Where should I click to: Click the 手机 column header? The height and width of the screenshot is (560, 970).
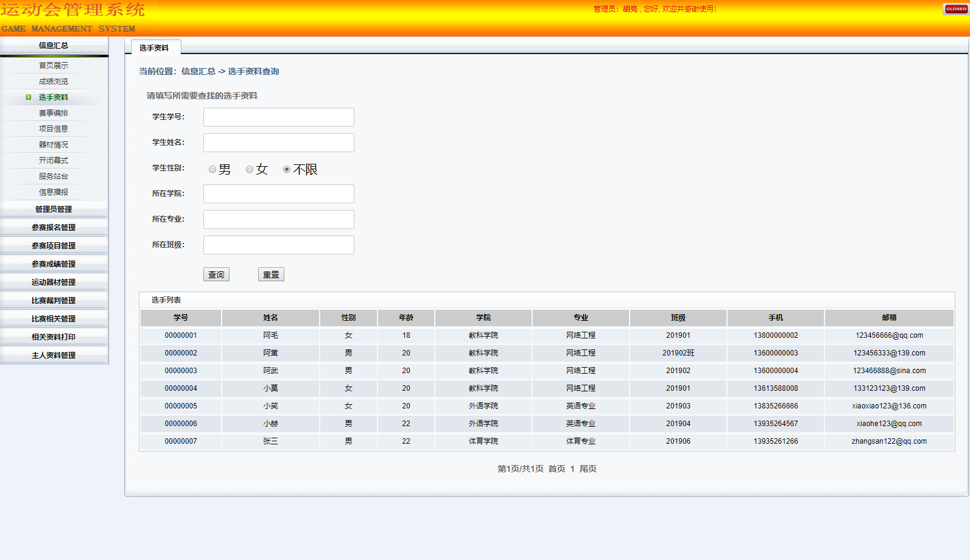[x=776, y=318]
